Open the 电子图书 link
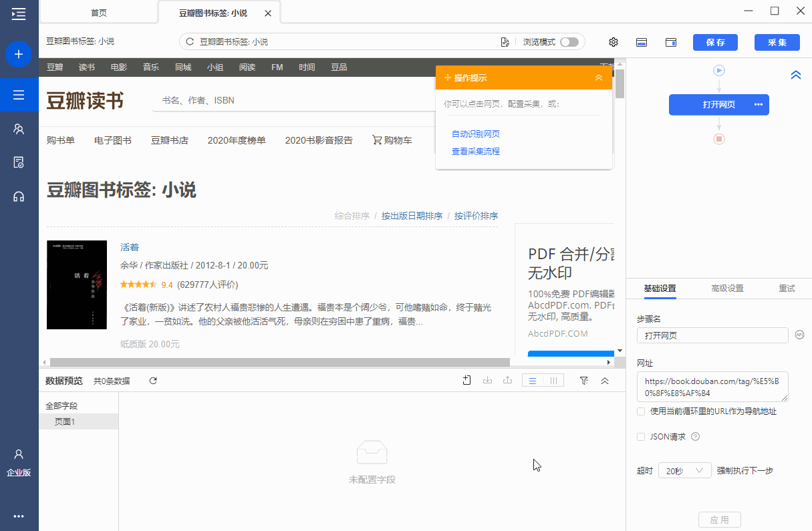This screenshot has width=812, height=531. tap(113, 140)
